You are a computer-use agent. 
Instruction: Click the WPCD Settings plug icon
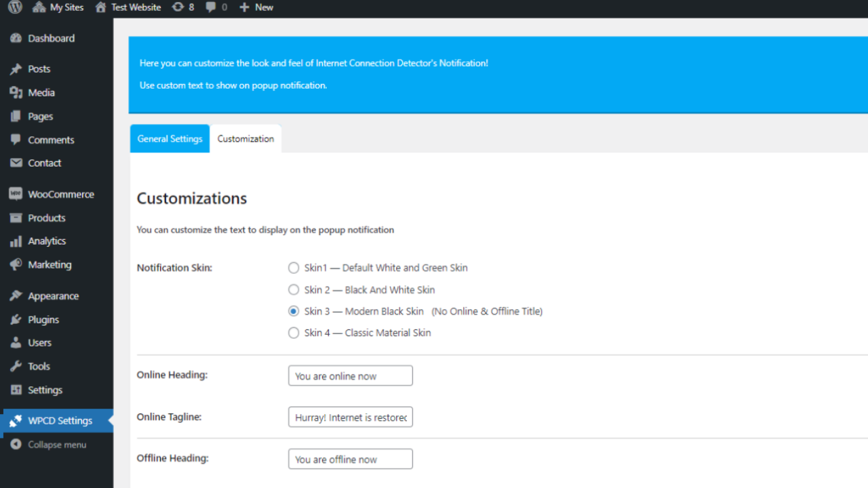(x=16, y=421)
